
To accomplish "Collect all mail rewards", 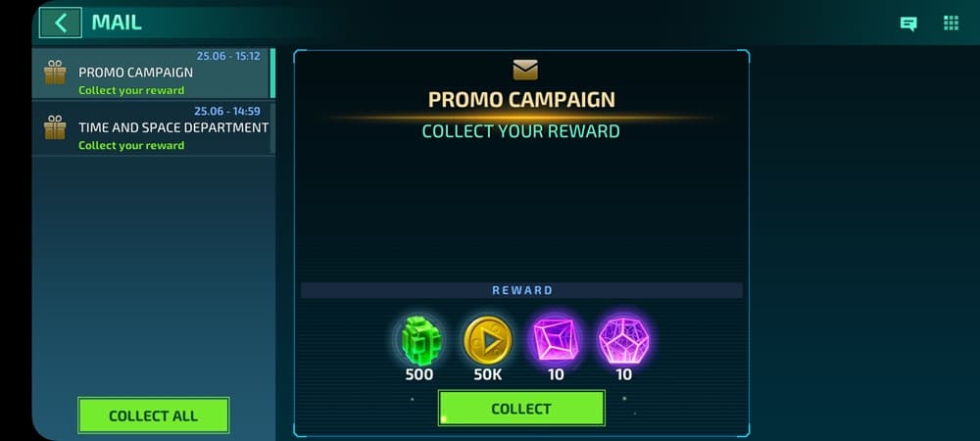I will click(153, 416).
